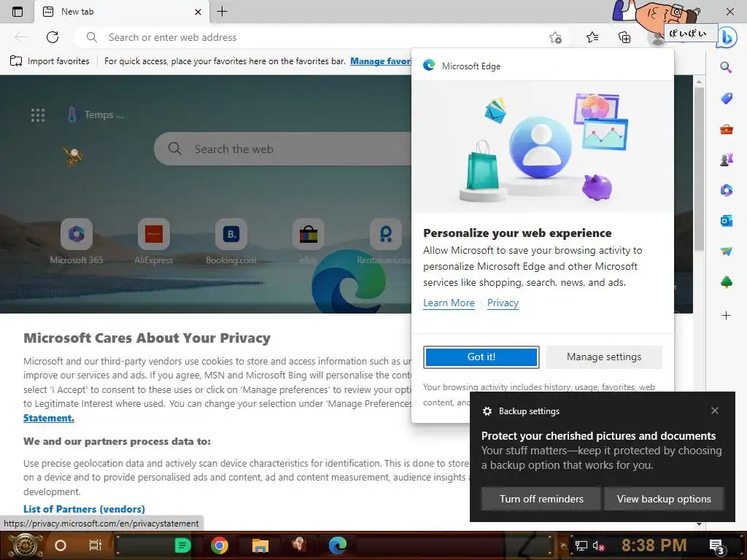Screen dimensions: 747x560
Task: Add this page to favorites star-plus icon
Action: tap(555, 37)
